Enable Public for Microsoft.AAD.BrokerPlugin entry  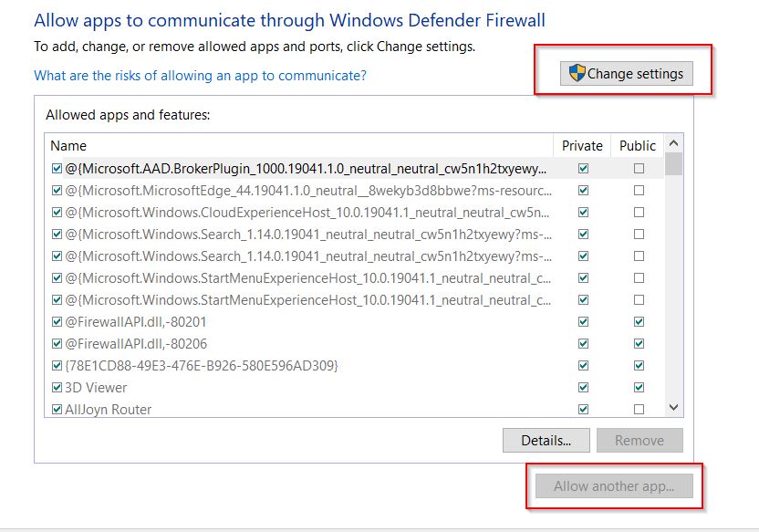point(639,169)
